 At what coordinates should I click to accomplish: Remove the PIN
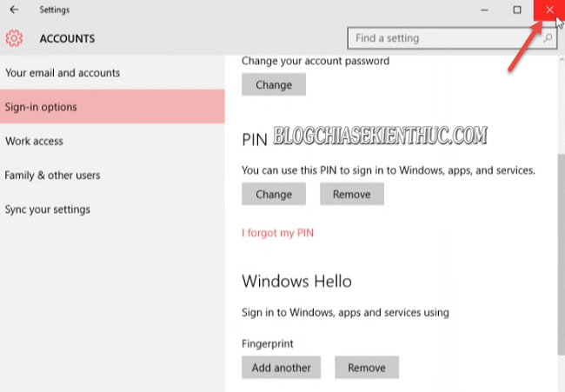tap(352, 194)
